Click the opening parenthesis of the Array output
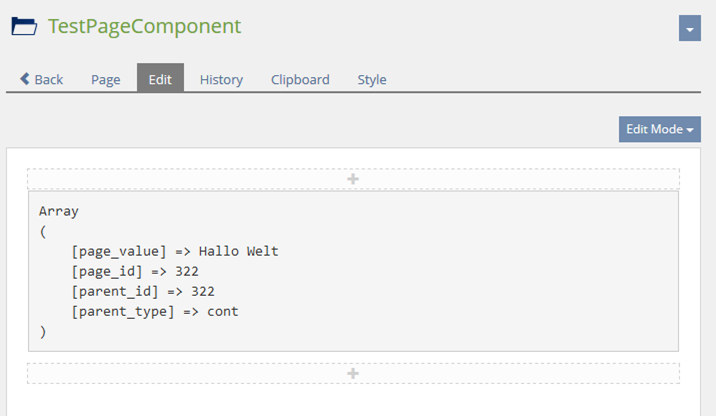 click(x=43, y=231)
